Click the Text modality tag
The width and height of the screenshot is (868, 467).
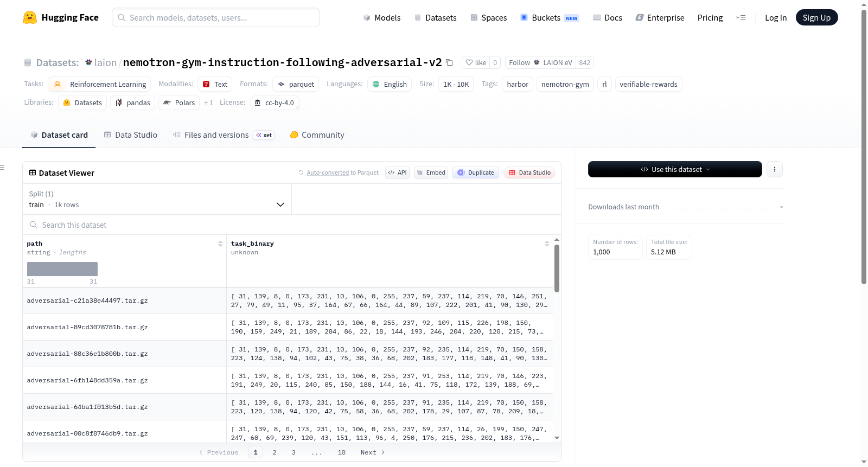(x=215, y=84)
